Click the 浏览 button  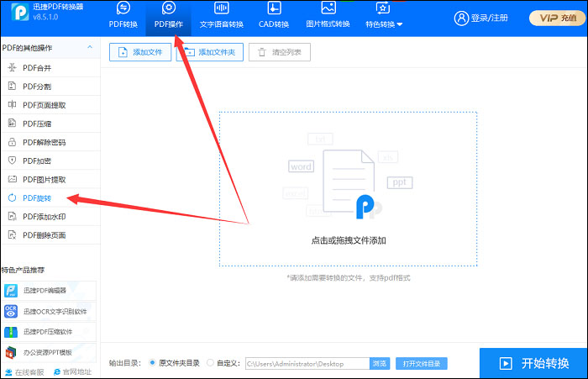pos(380,364)
